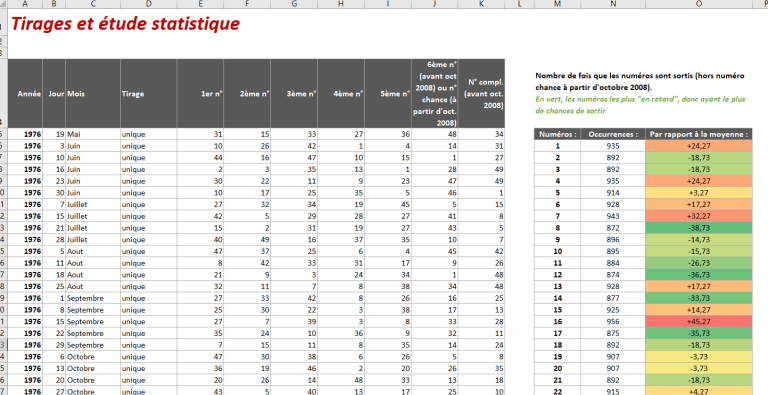
Task: Click the '1er n°' header cell
Action: [x=200, y=94]
